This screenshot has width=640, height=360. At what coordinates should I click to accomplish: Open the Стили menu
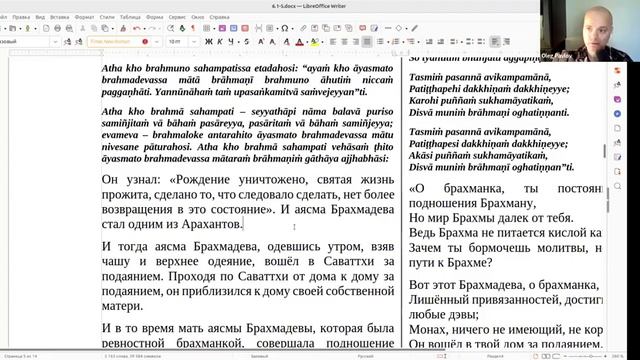tap(107, 17)
